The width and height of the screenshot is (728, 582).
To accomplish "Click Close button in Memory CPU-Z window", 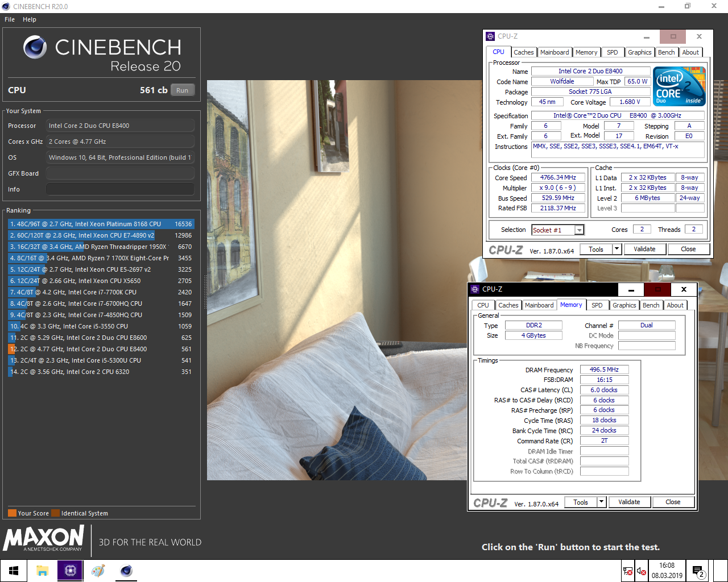I will click(673, 502).
